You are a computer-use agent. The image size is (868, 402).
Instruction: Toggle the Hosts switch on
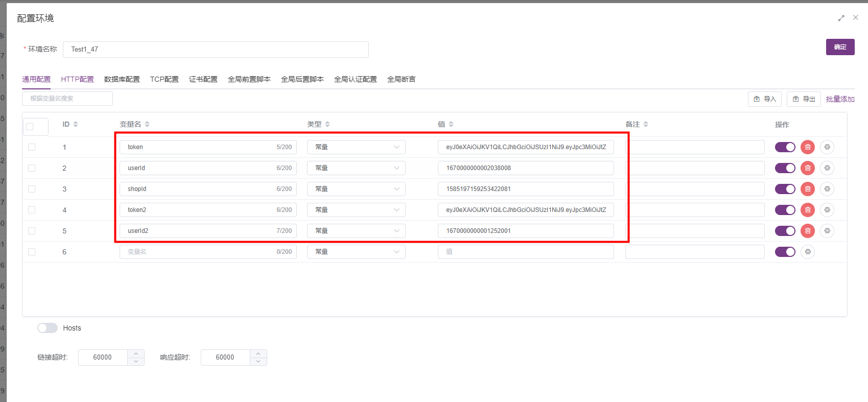[48, 328]
